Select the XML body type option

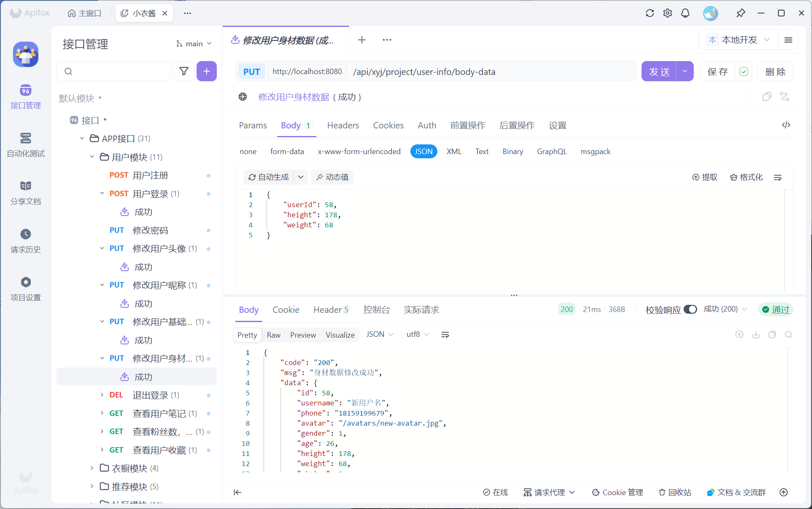coord(454,152)
